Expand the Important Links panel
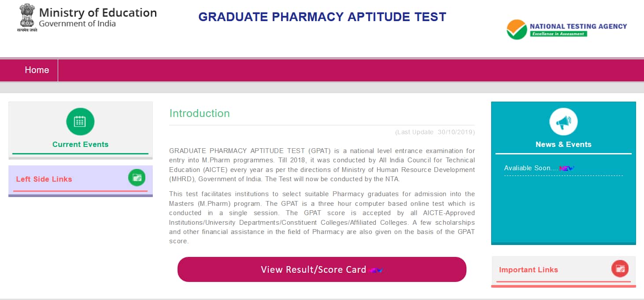 pos(528,270)
